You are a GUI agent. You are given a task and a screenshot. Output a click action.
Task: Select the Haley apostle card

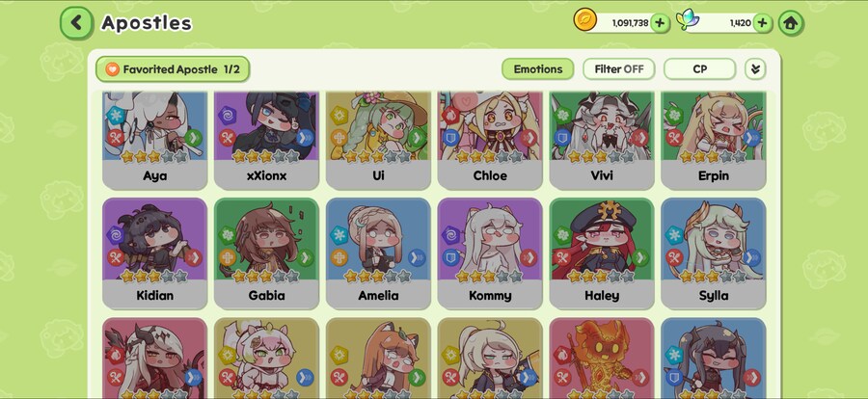[602, 253]
